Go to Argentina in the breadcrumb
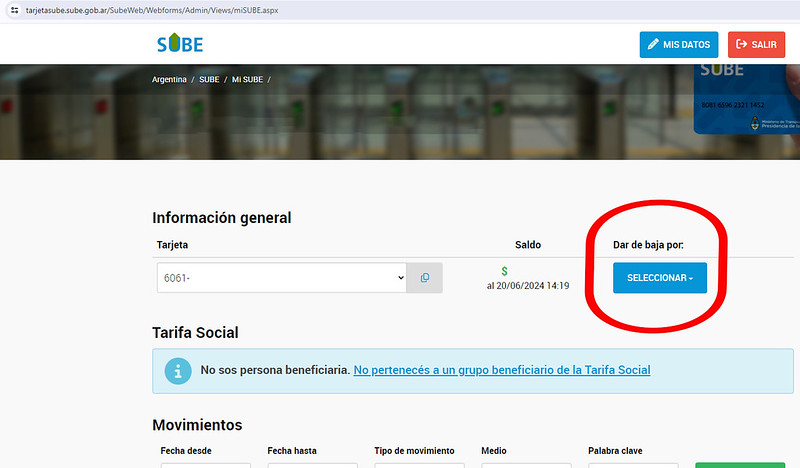 pos(169,79)
